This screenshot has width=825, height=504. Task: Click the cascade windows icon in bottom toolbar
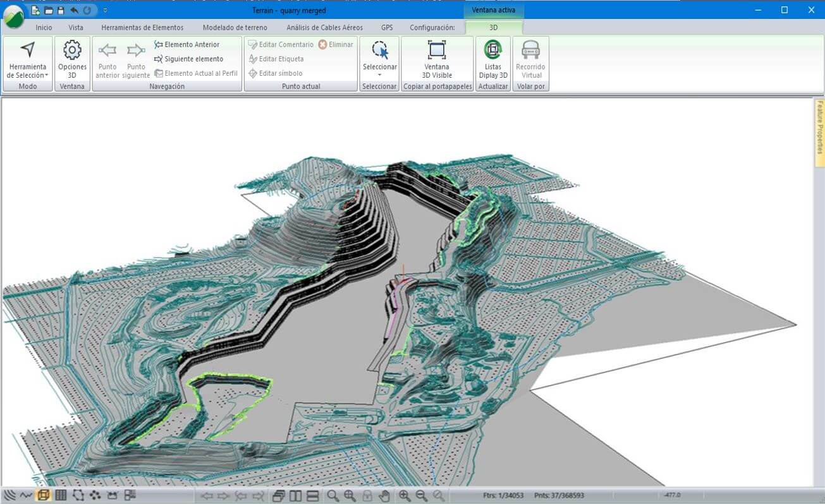pyautogui.click(x=278, y=496)
